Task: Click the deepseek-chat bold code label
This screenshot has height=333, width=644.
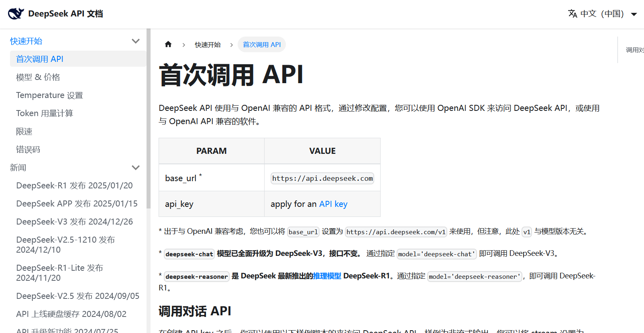Action: 189,254
